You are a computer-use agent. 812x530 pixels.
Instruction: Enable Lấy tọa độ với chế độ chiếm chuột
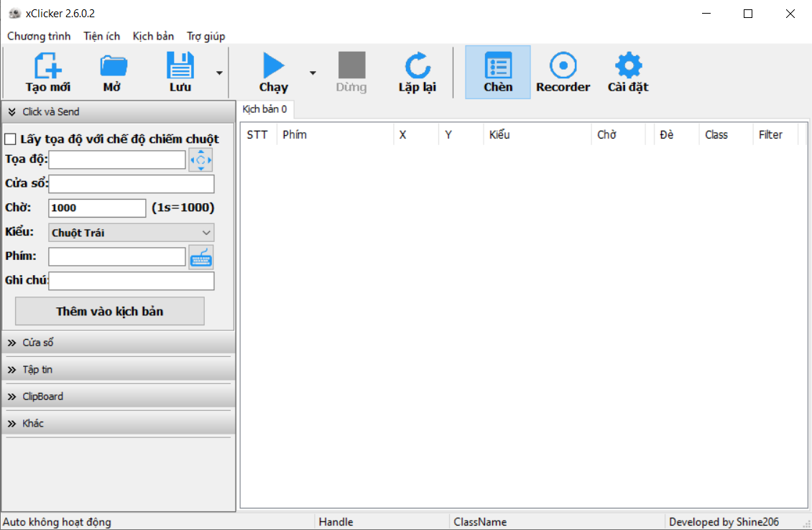(10, 139)
